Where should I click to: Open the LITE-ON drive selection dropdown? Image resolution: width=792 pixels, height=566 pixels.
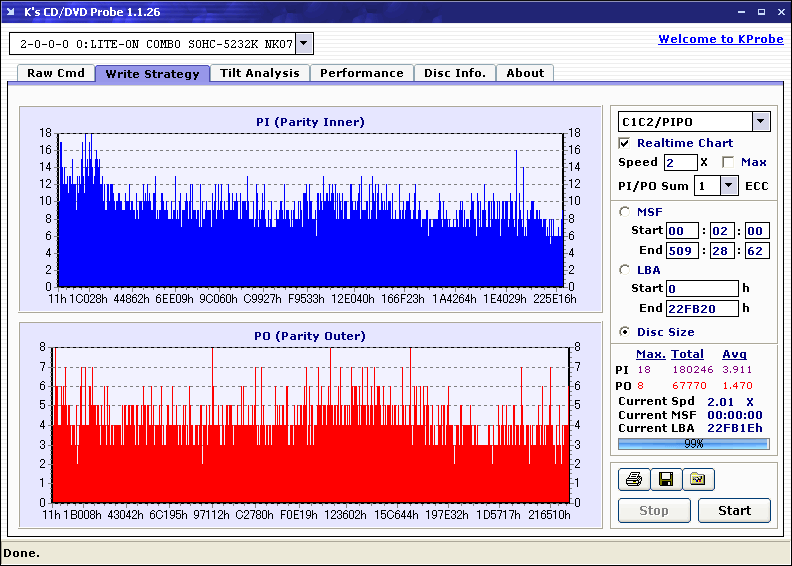point(304,43)
